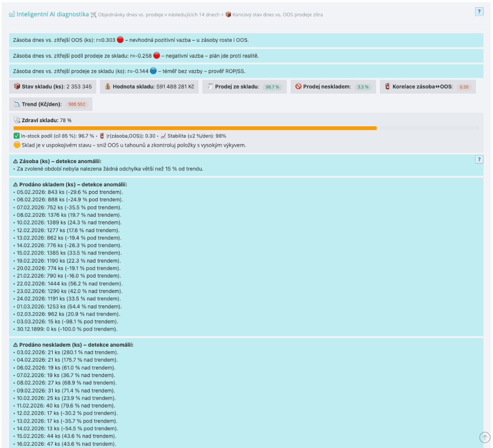
Task: Click the box icon in Stav skladu tile
Action: coord(17,86)
